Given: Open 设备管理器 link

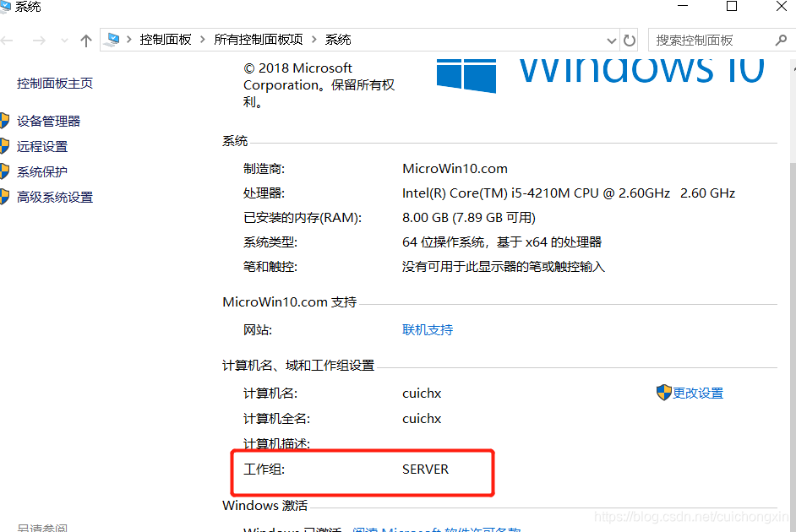Looking at the screenshot, I should coord(49,122).
